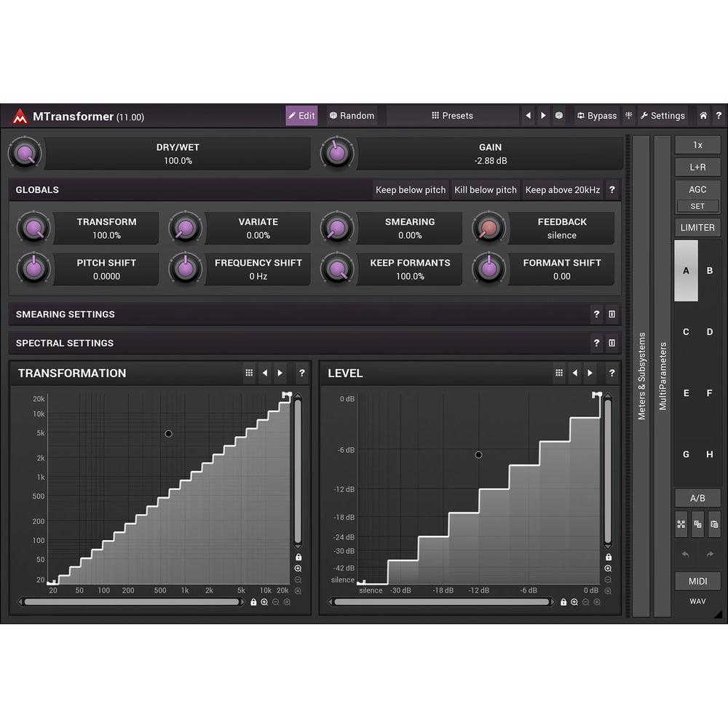Open the Presets browser

[x=453, y=115]
